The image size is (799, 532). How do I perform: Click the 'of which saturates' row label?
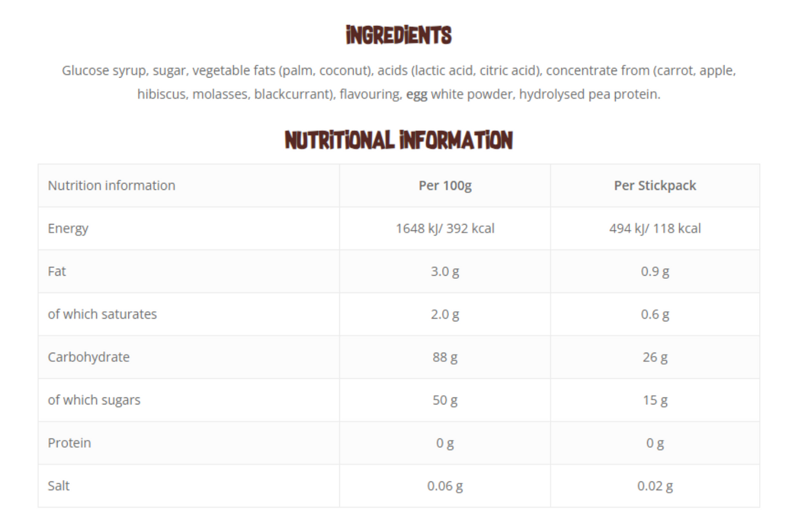coord(102,314)
